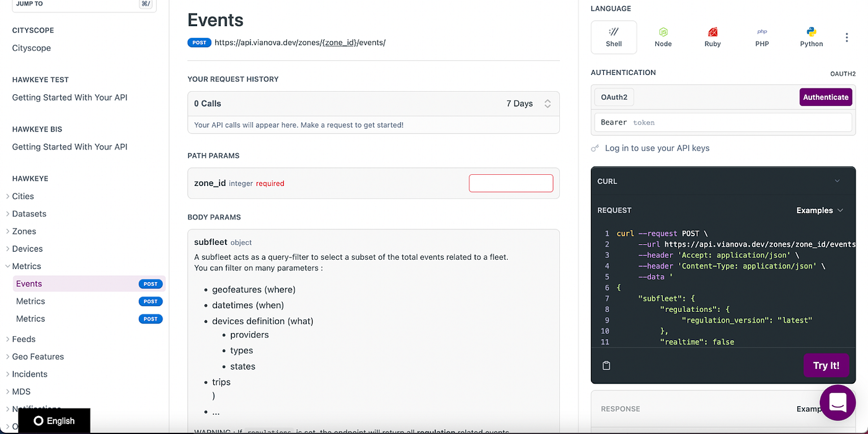Collapse the CURL panel chevron
868x434 pixels.
[x=837, y=181]
